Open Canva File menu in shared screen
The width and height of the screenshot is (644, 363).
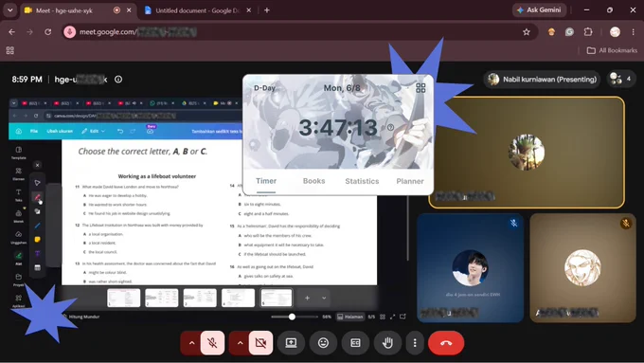click(34, 131)
